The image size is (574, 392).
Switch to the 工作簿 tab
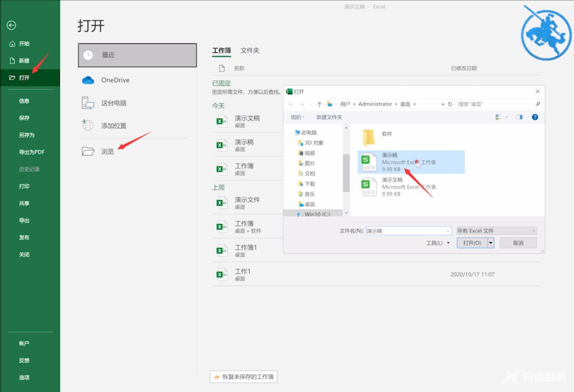click(221, 51)
